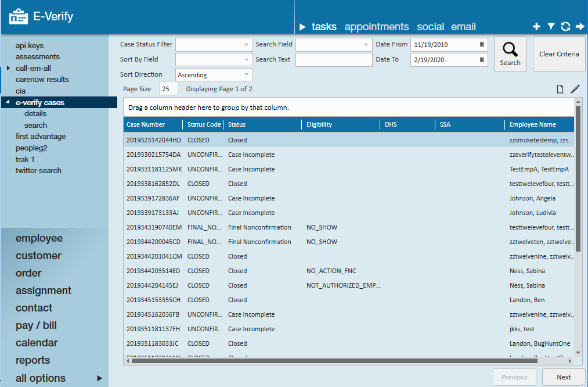This screenshot has width=588, height=387.
Task: Open Date From calendar picker
Action: (x=482, y=44)
